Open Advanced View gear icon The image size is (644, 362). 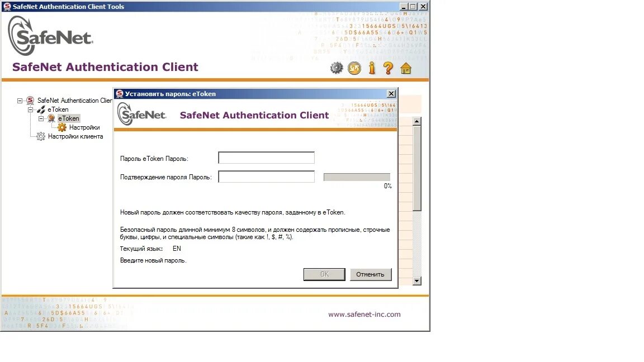337,68
